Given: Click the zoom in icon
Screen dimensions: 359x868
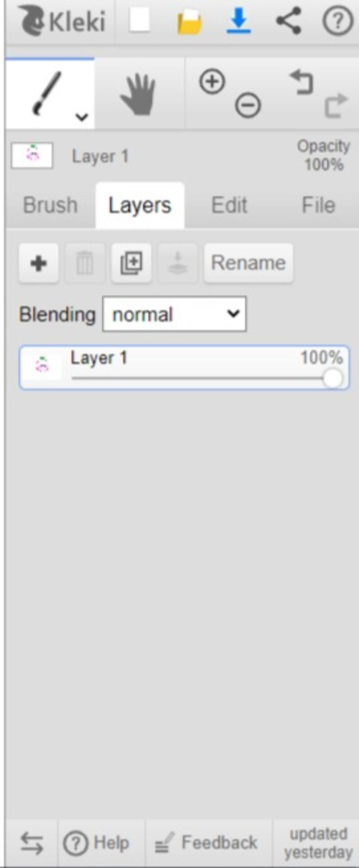Looking at the screenshot, I should 212,82.
